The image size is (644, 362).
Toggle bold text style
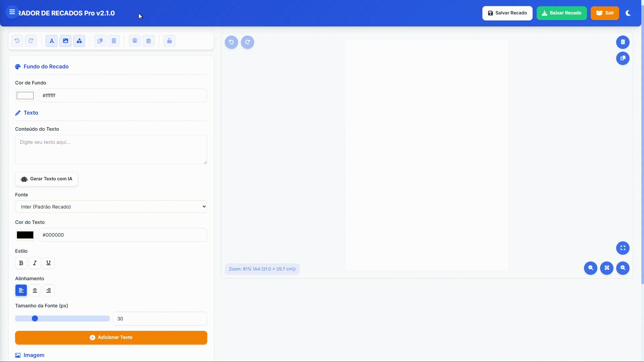tap(21, 263)
